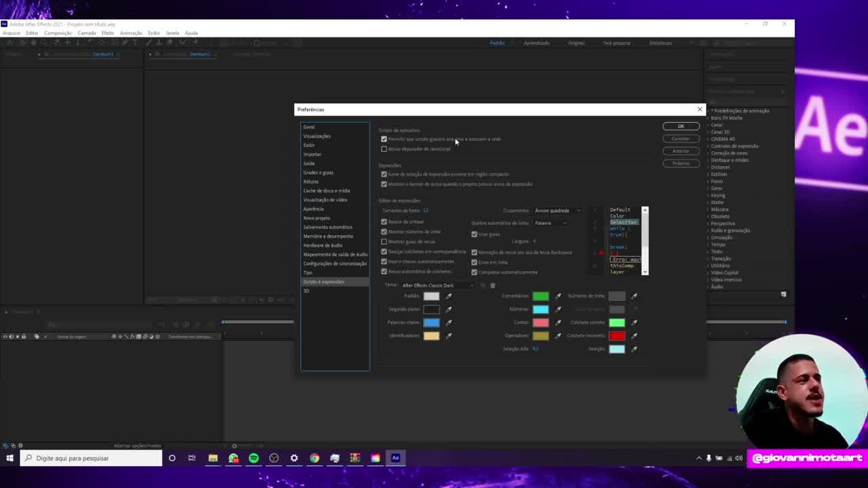
Task: Select Aparência in the preferences category list
Action: (313, 209)
